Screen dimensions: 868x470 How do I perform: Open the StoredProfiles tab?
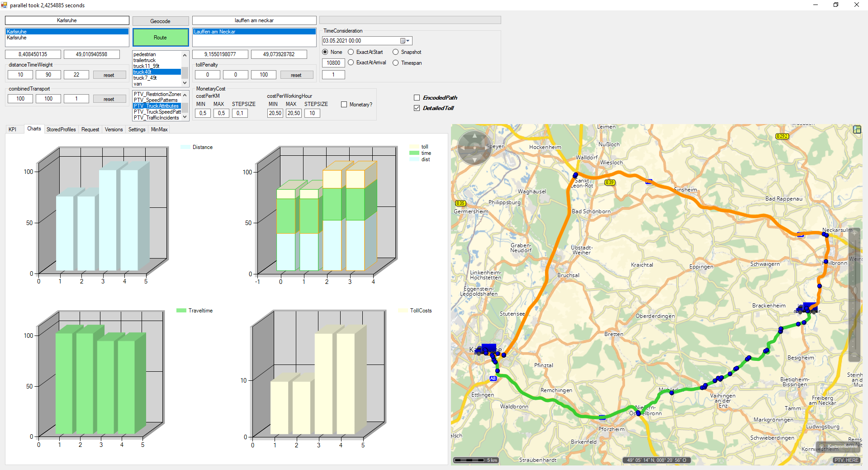click(61, 129)
